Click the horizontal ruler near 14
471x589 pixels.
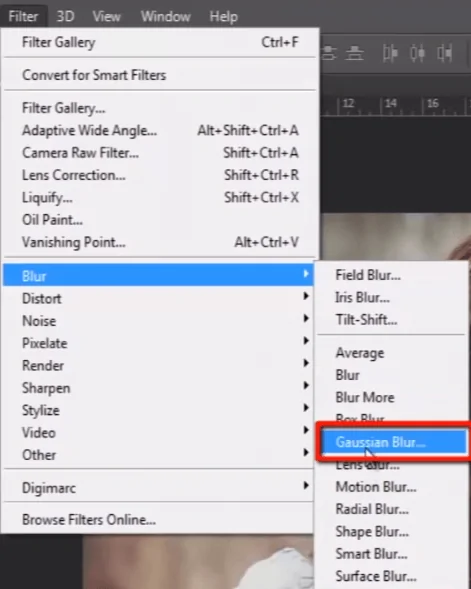[x=391, y=104]
